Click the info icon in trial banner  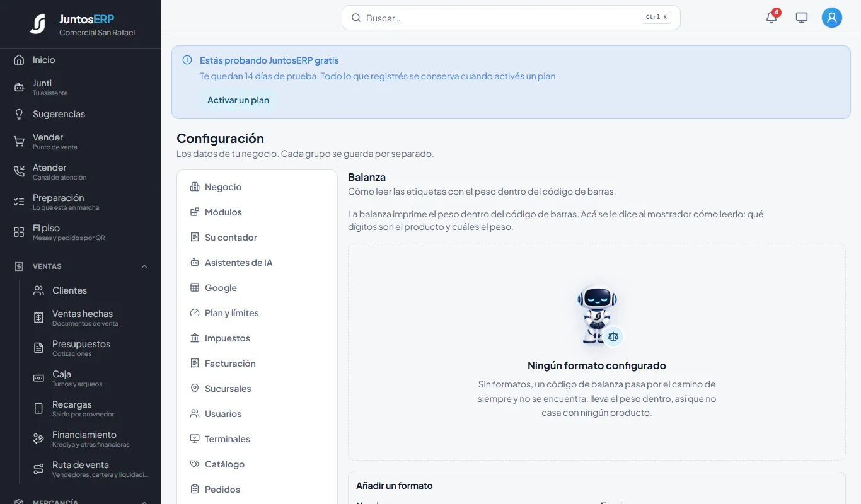[x=187, y=60]
